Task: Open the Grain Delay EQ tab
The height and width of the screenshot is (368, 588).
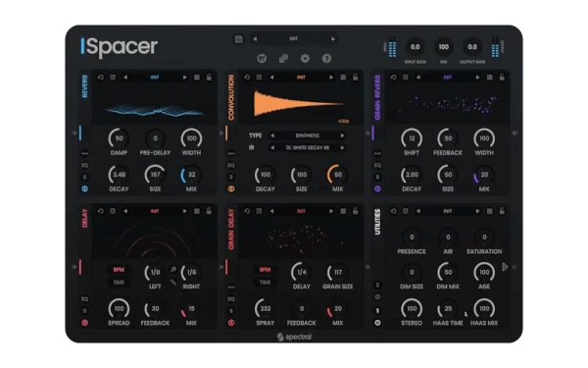Action: tap(231, 299)
